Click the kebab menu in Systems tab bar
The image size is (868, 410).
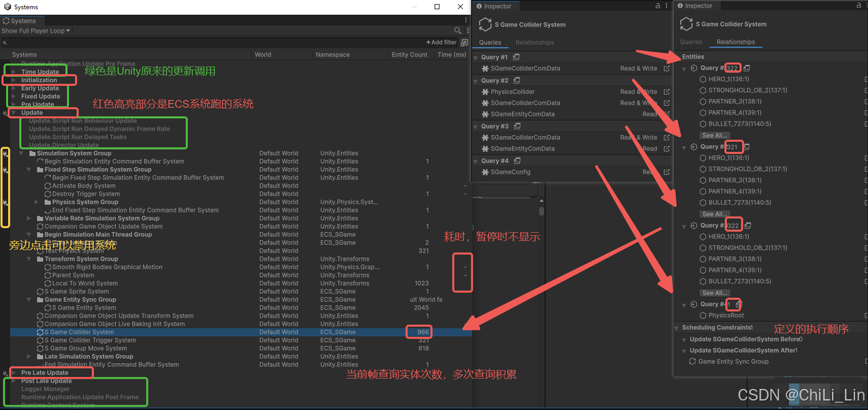(466, 21)
